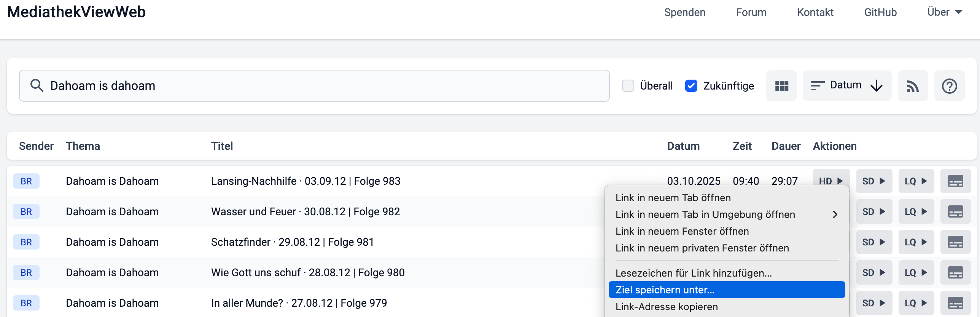This screenshot has width=980, height=317.
Task: Click 'Lansing-Nachhilfe · 03.09.12 | Folge 983' title
Action: pos(305,181)
